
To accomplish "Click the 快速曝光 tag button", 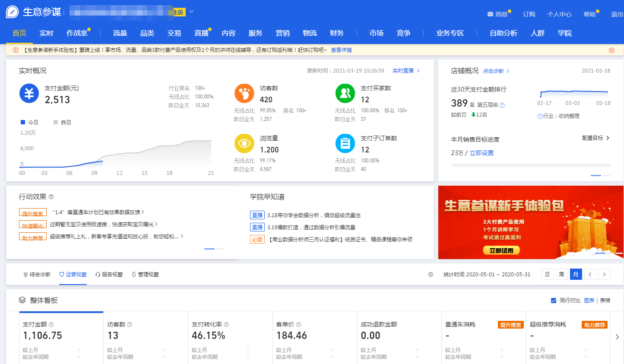I will [33, 225].
